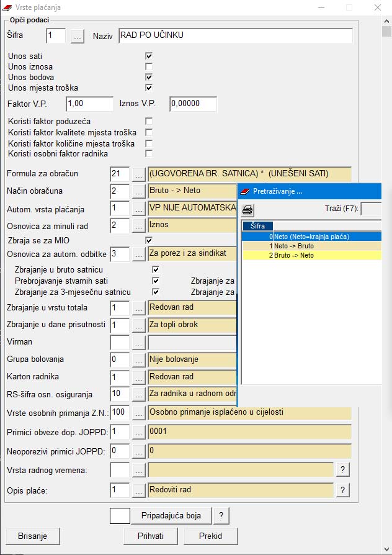The width and height of the screenshot is (392, 555).
Task: Enable Koristi faktor poduzeća checkbox
Action: tap(149, 122)
